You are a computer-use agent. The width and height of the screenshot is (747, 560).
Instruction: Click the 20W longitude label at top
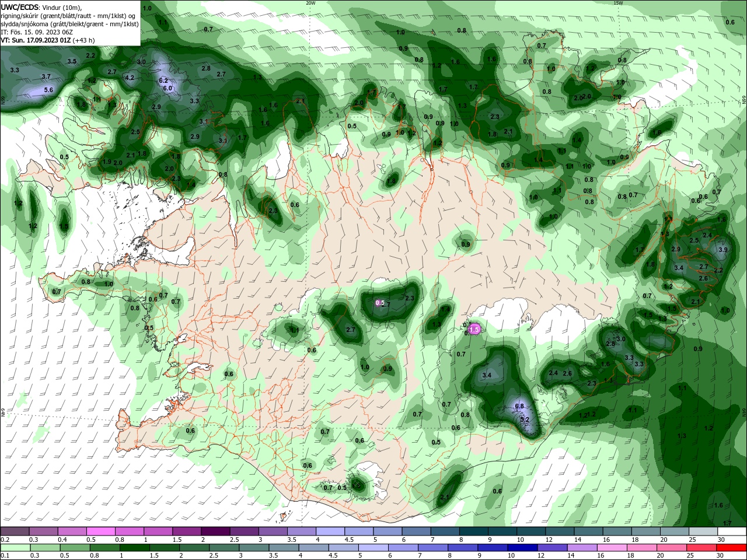(311, 3)
